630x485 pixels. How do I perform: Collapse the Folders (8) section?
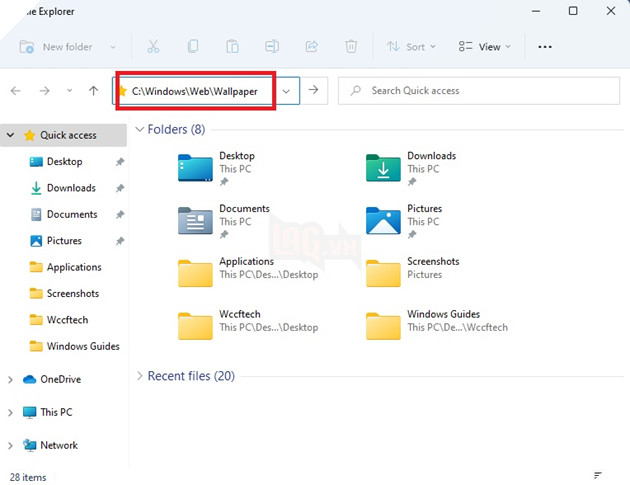(x=139, y=129)
